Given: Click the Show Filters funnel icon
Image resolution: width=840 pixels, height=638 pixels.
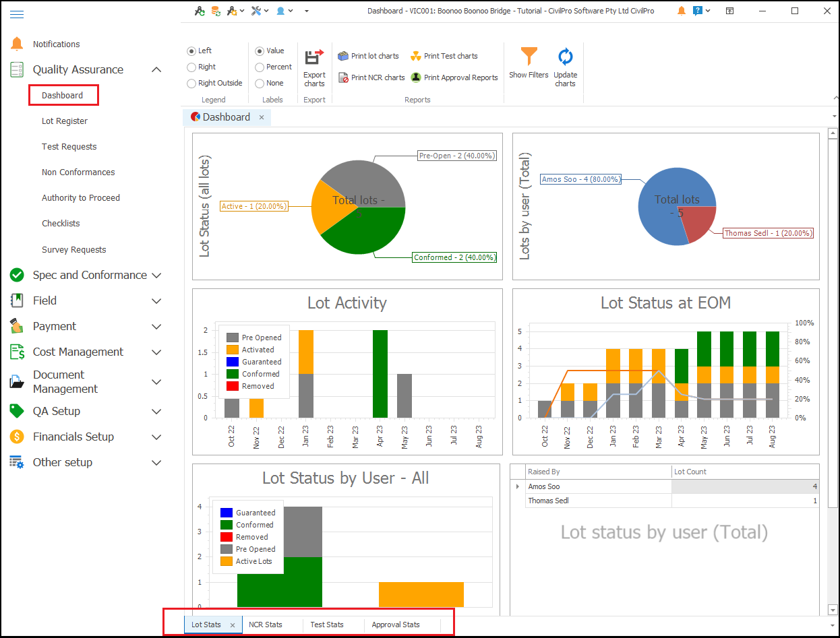Looking at the screenshot, I should point(529,57).
